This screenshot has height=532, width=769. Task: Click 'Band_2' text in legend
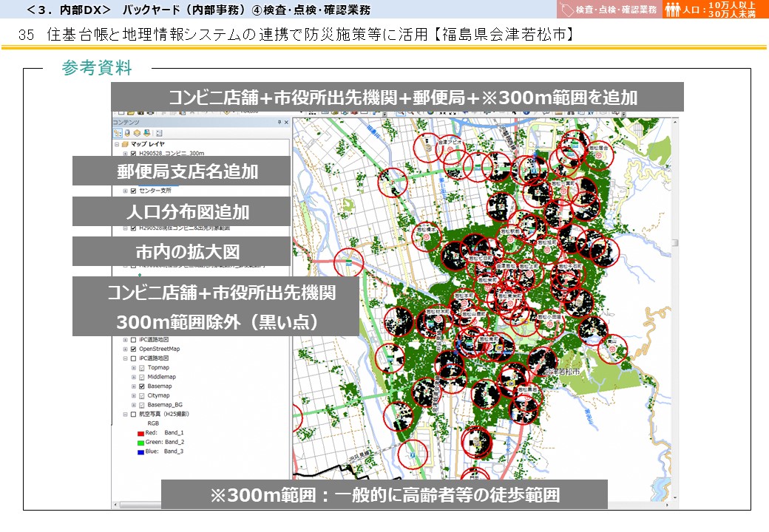174,442
